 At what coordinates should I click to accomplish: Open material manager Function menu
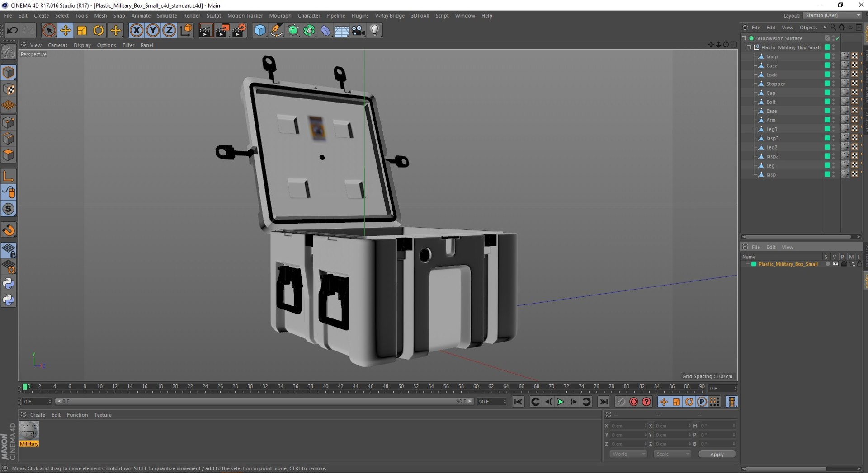pyautogui.click(x=77, y=415)
